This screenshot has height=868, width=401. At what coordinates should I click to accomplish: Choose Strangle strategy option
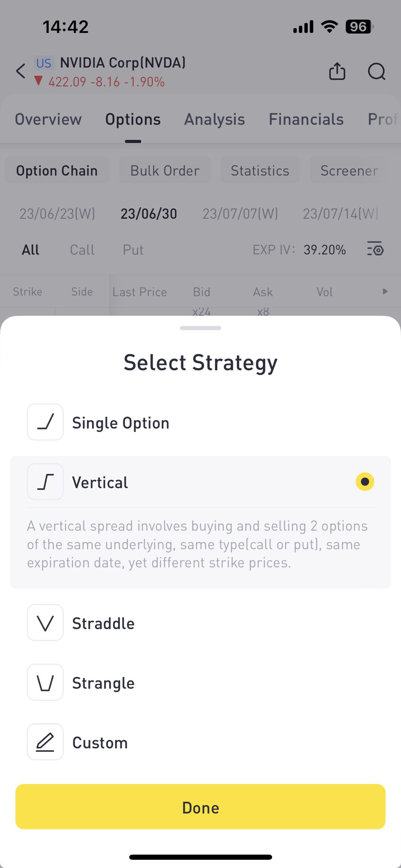[200, 683]
